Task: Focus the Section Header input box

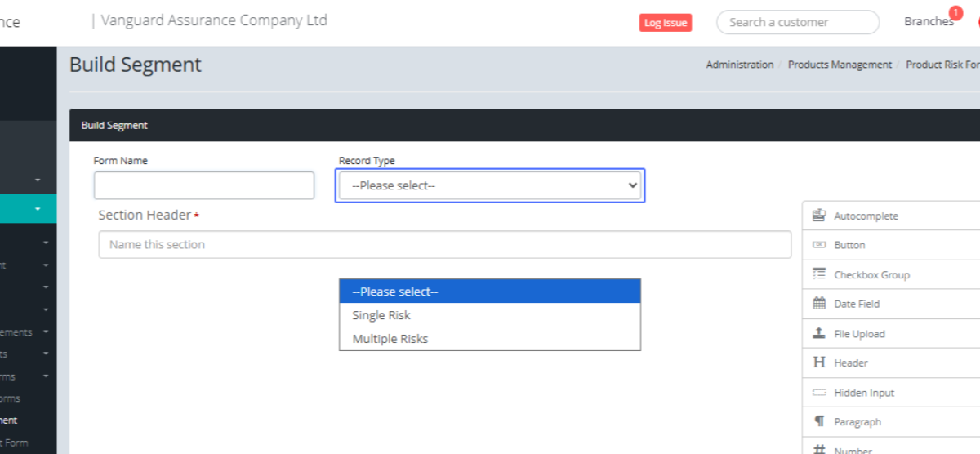Action: tap(444, 244)
